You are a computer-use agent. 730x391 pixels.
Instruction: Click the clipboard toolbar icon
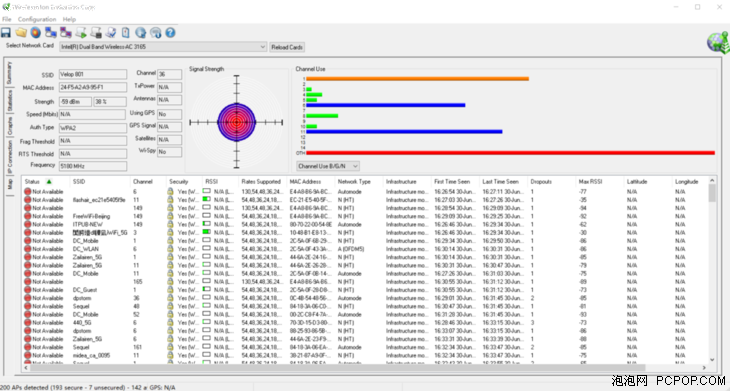click(x=126, y=33)
